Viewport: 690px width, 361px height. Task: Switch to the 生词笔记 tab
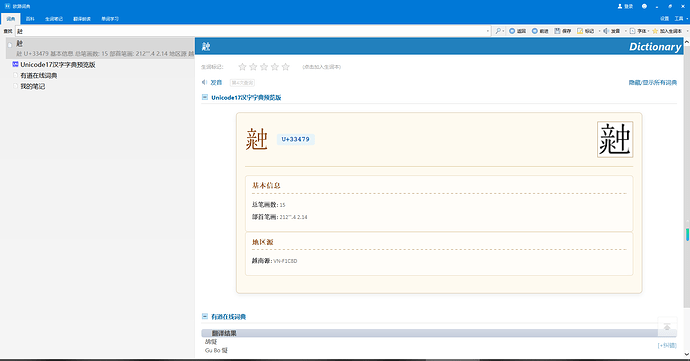pyautogui.click(x=54, y=18)
